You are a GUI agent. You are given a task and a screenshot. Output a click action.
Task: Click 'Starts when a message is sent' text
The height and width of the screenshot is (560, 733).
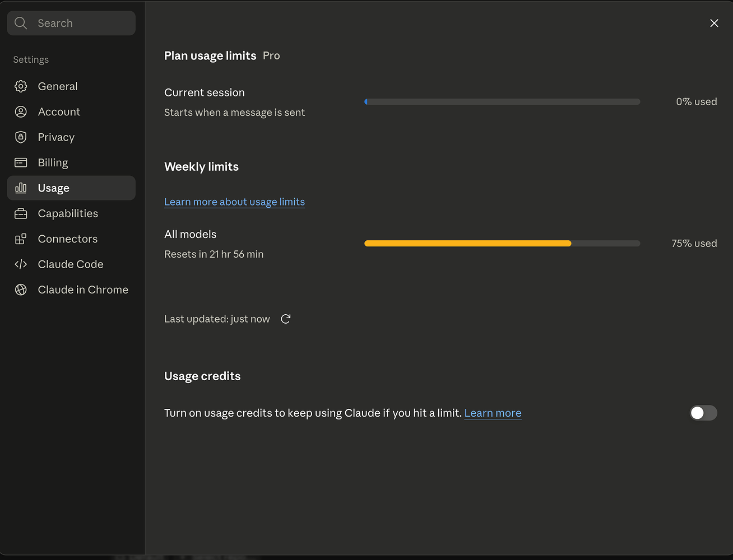[x=234, y=113]
